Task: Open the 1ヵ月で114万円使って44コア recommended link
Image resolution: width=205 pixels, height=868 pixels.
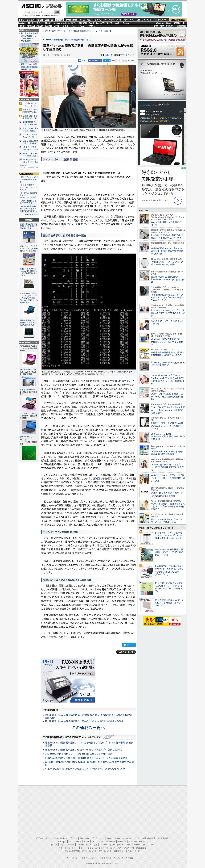Action: point(85,769)
